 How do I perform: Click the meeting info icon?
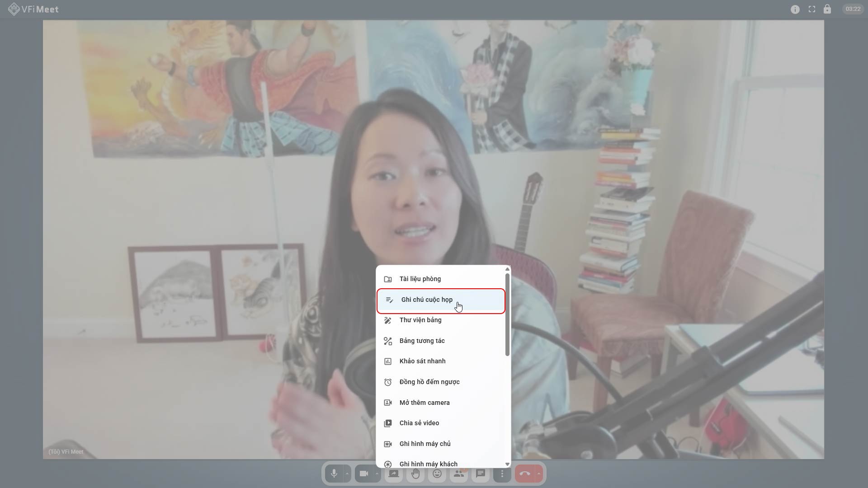click(x=795, y=9)
